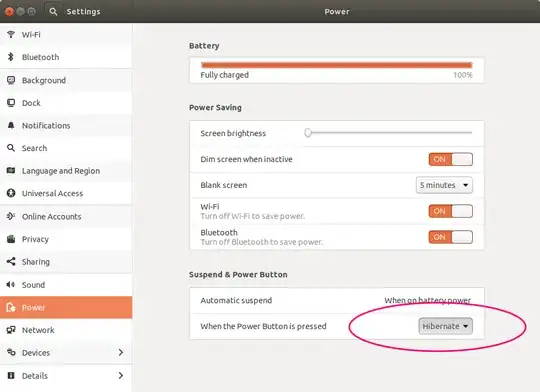Click the Power Saving heading
540x392 pixels.
click(x=215, y=107)
